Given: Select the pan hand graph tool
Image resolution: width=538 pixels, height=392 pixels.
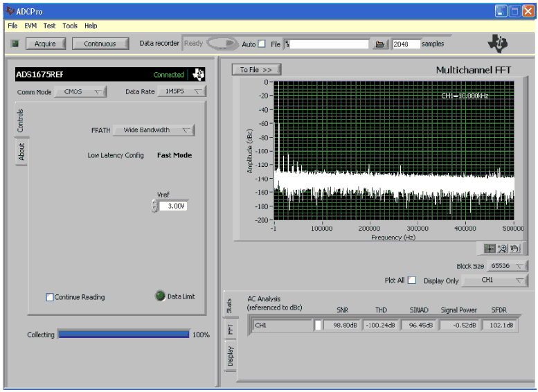Looking at the screenshot, I should [x=514, y=248].
